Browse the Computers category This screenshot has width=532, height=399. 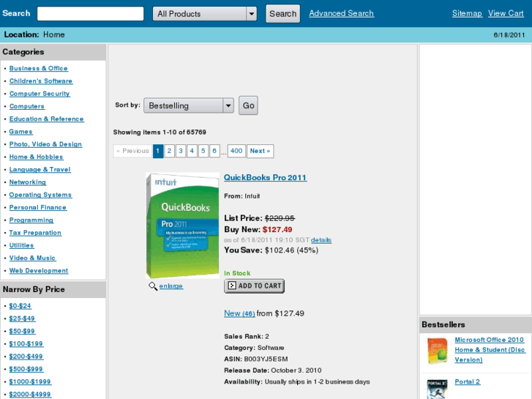pyautogui.click(x=27, y=106)
